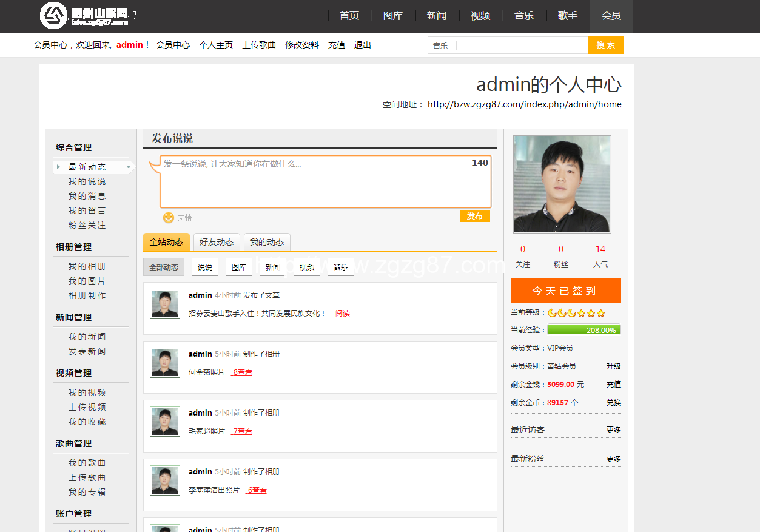Open the 音乐 search category dropdown
Screen dimensions: 760x532
[x=441, y=45]
